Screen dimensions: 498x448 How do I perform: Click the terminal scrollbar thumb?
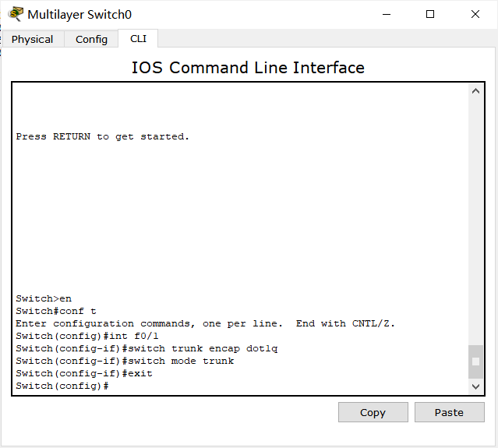click(476, 362)
